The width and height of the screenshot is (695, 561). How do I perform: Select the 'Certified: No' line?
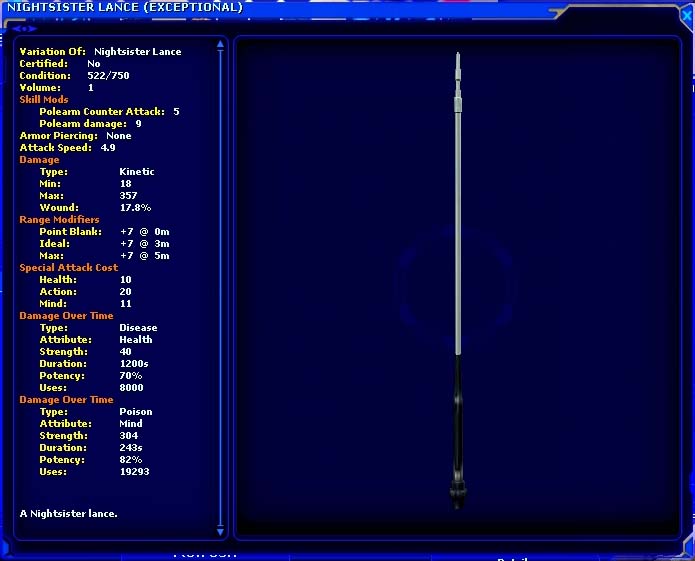pos(60,63)
